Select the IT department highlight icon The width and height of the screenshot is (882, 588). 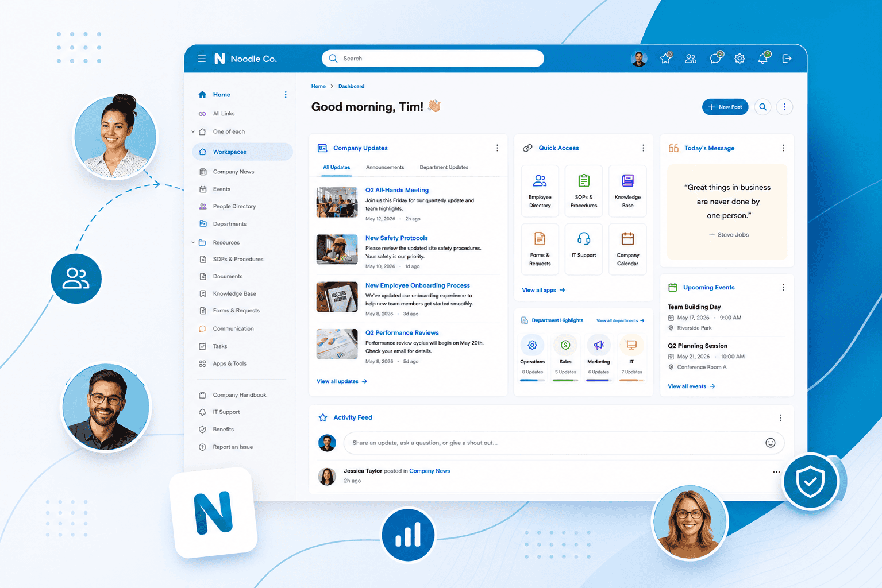pos(631,345)
